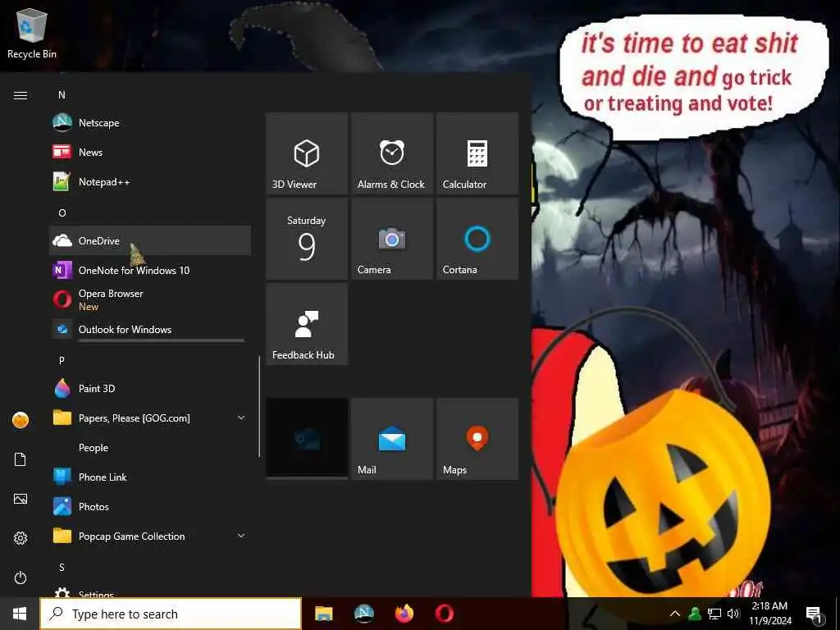Screen dimensions: 840x630
Task: Open Netscape from the app list
Action: click(x=149, y=123)
